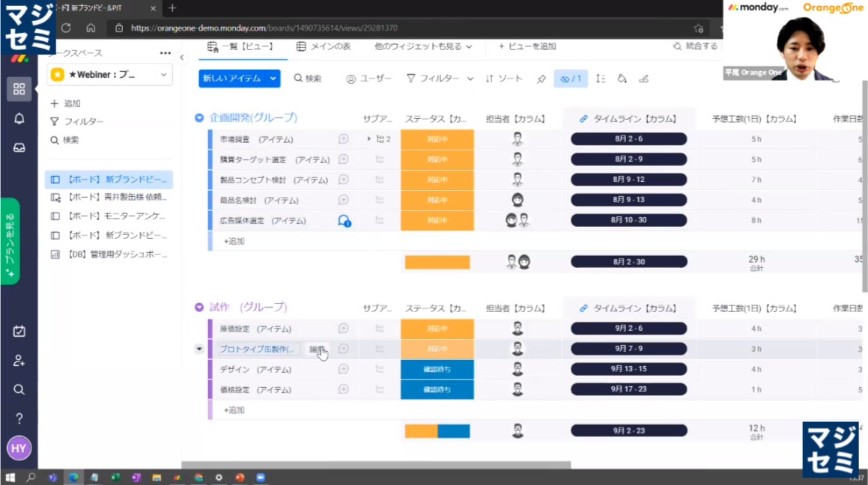Image resolution: width=868 pixels, height=485 pixels.
Task: Click the blue 確認待ち status of デザイン
Action: tap(437, 369)
